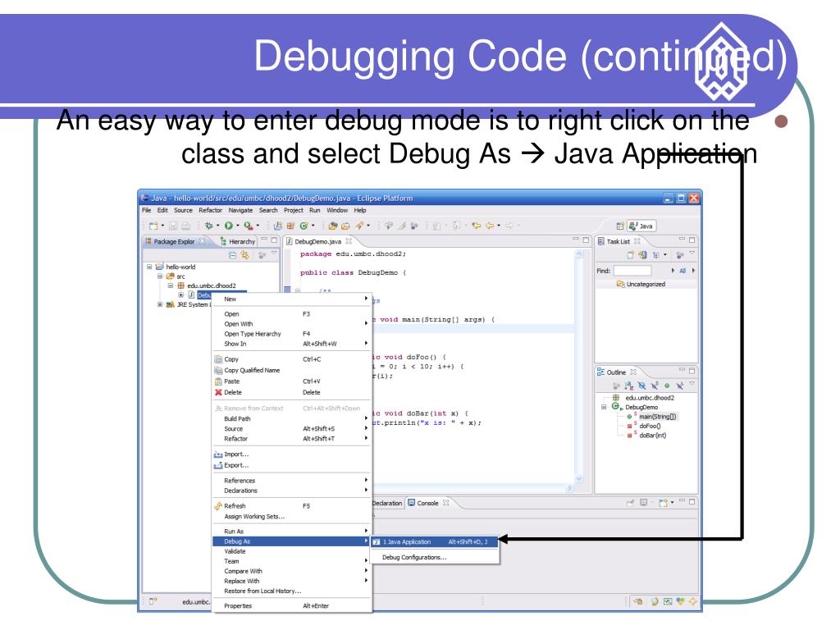The height and width of the screenshot is (630, 840).
Task: Close the Package Explorer tab X
Action: click(x=202, y=241)
